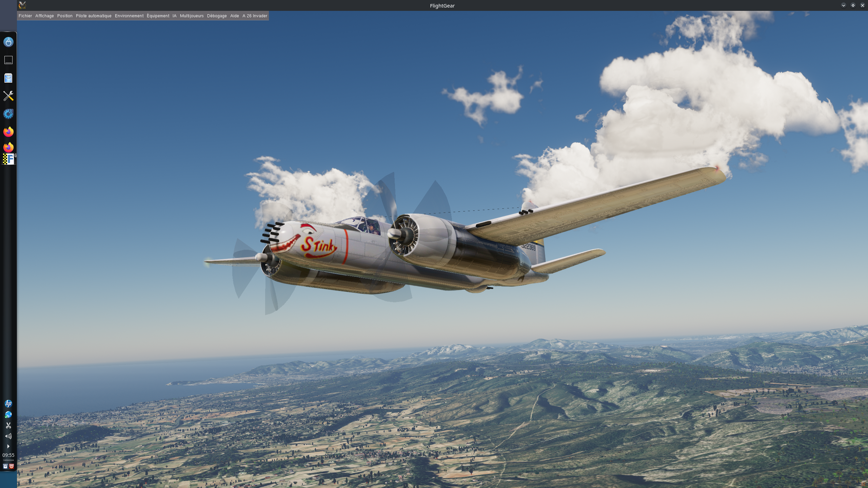Open the blue gear control center icon
868x488 pixels.
pyautogui.click(x=8, y=114)
